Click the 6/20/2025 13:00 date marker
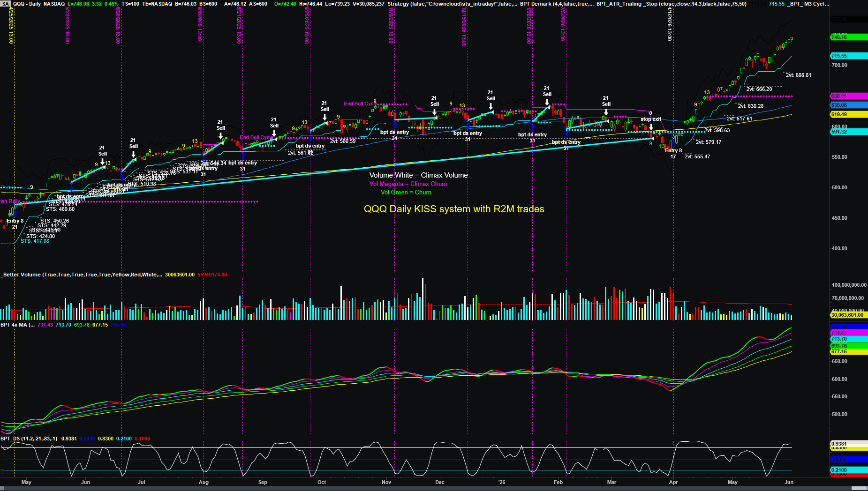The width and height of the screenshot is (868, 491). [x=118, y=25]
